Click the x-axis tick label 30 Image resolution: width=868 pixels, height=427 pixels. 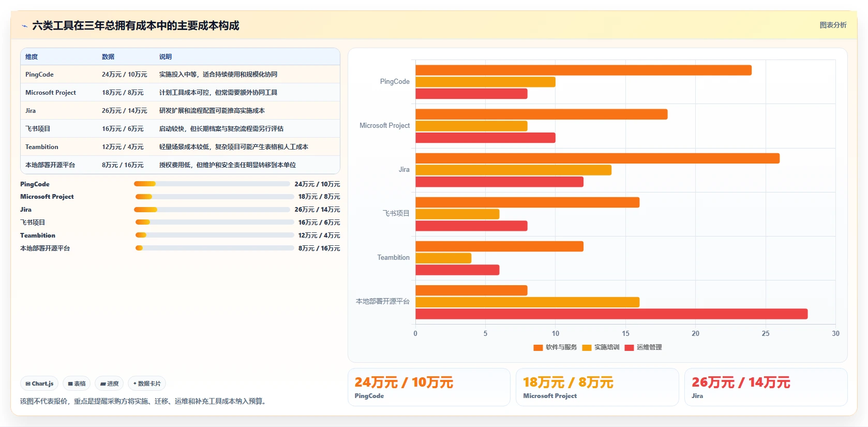pos(835,334)
